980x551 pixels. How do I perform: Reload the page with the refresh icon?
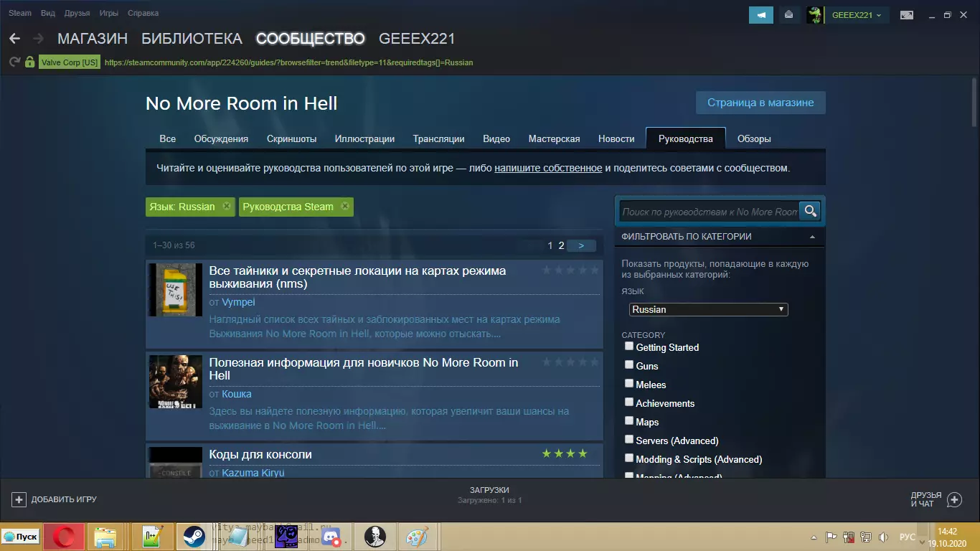click(14, 62)
